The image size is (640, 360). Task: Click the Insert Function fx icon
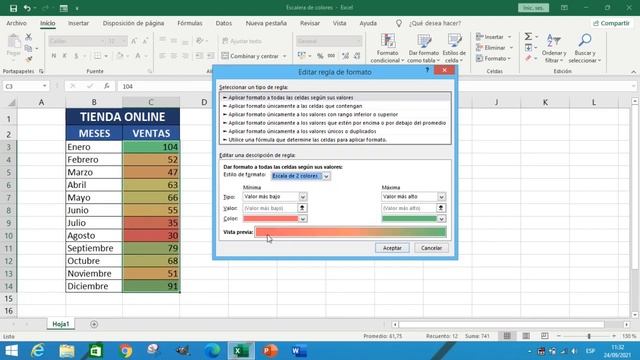pyautogui.click(x=107, y=86)
